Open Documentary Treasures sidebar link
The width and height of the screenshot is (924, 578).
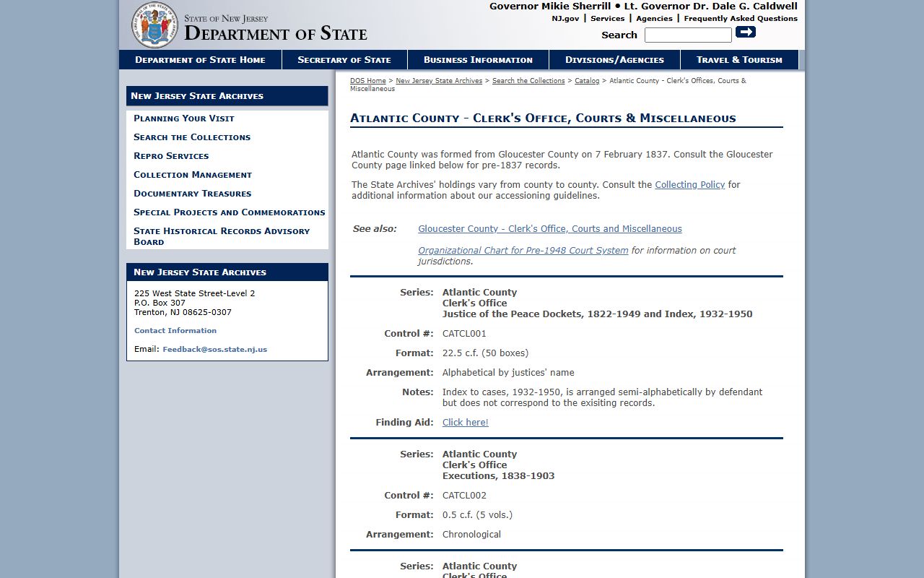coord(193,194)
